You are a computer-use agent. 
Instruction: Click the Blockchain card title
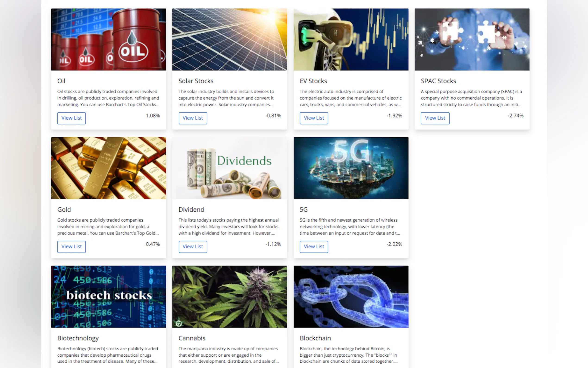pyautogui.click(x=315, y=338)
